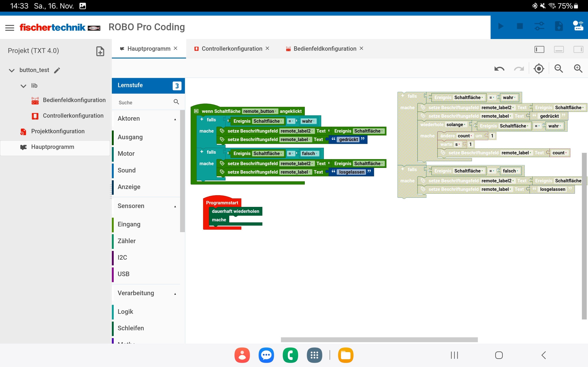Viewport: 588px width, 367px height.
Task: Click the upload program file icon
Action: pyautogui.click(x=559, y=26)
